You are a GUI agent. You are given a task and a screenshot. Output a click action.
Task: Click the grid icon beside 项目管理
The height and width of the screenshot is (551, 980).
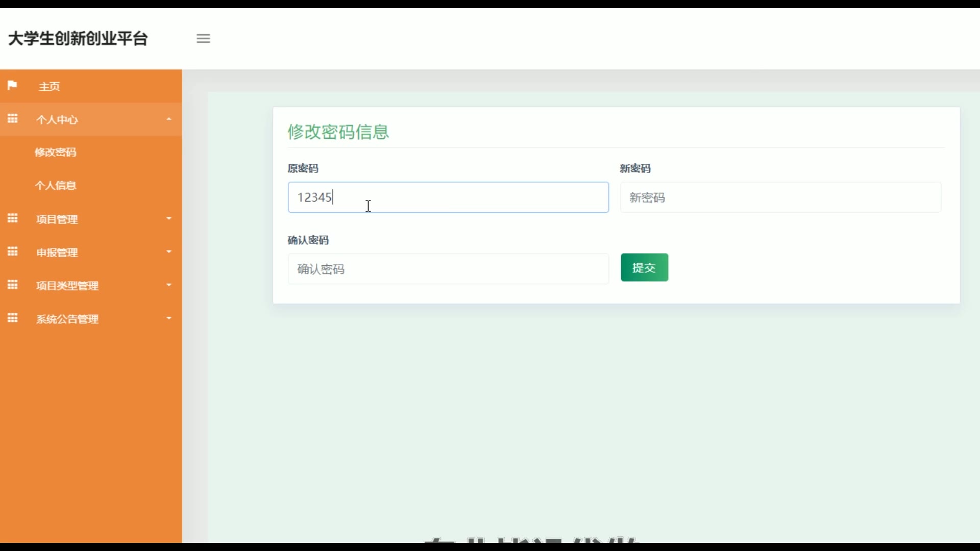click(12, 218)
